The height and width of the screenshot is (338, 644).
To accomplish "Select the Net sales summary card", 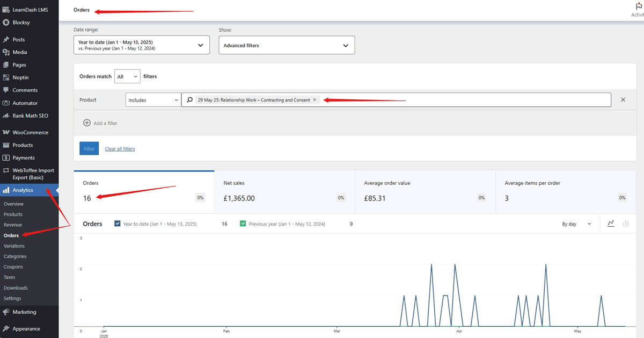I will pyautogui.click(x=284, y=192).
